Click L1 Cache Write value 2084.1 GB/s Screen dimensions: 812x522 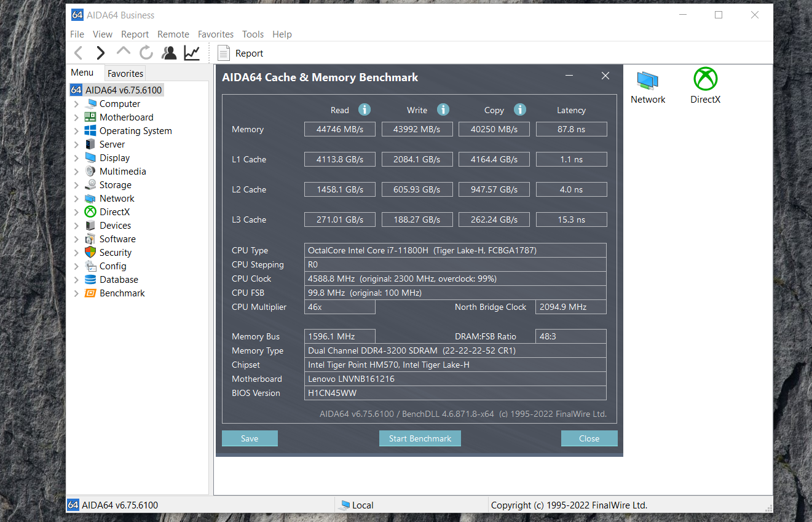click(417, 159)
